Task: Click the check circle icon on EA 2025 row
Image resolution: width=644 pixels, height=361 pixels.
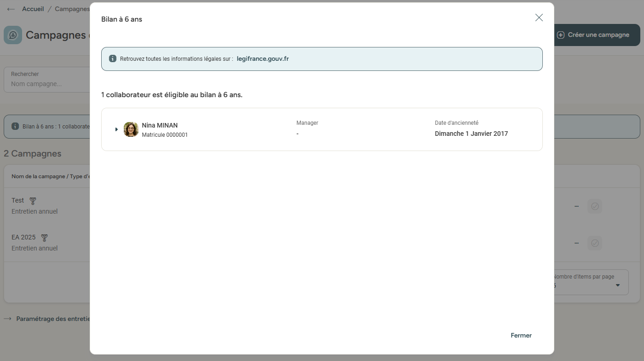Action: click(594, 243)
